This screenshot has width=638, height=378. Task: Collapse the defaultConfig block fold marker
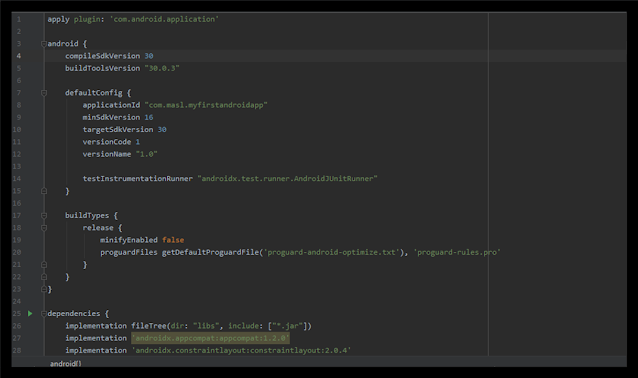(x=44, y=93)
